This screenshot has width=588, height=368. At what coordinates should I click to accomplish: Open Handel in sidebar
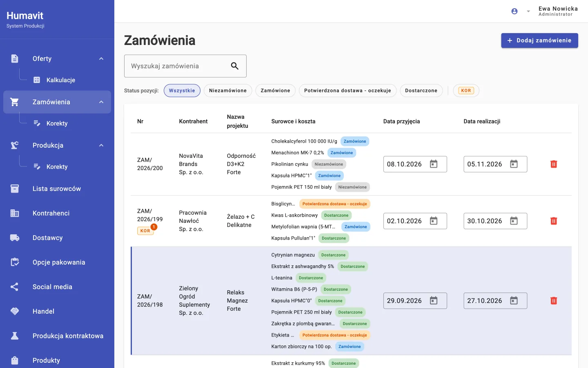57,311
